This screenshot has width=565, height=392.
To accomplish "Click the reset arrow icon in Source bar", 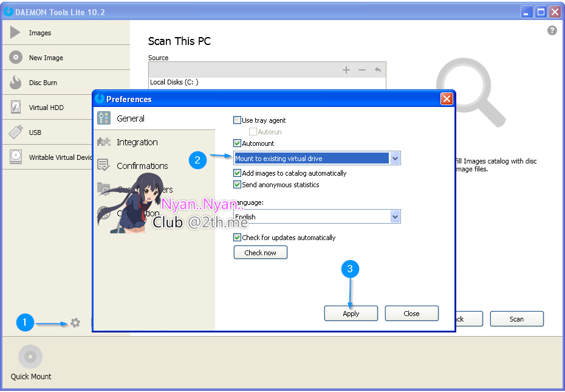I will pos(378,70).
